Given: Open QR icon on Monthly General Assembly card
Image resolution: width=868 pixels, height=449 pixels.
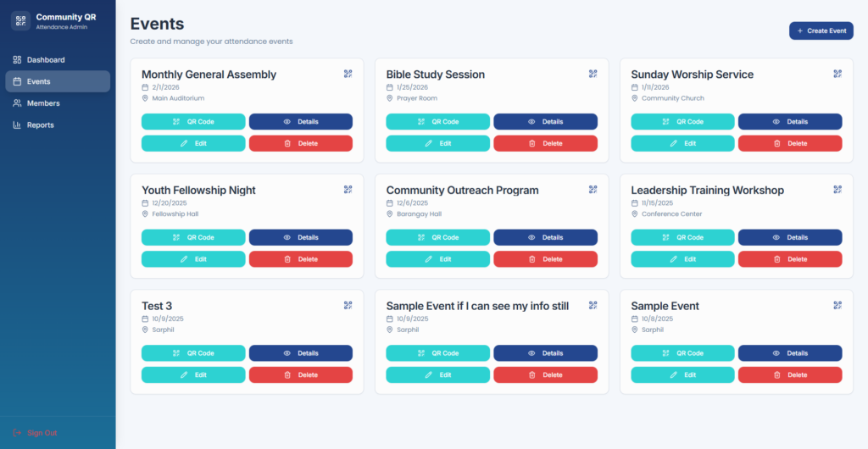Looking at the screenshot, I should [x=348, y=74].
